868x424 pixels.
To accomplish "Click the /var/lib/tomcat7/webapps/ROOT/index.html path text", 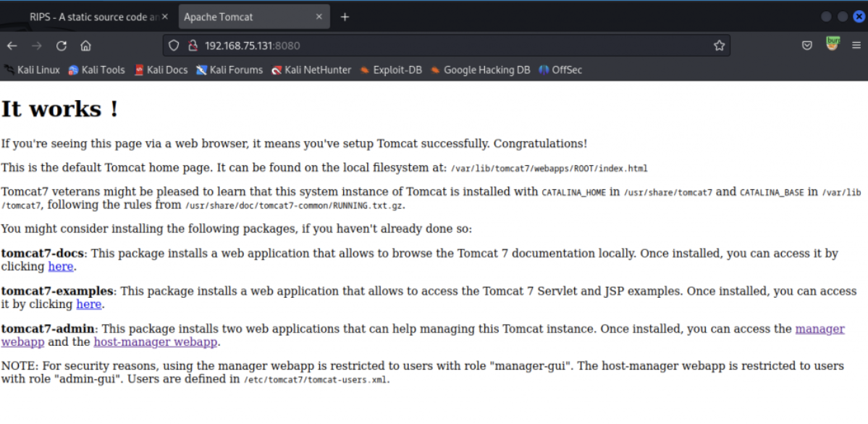I will [549, 168].
